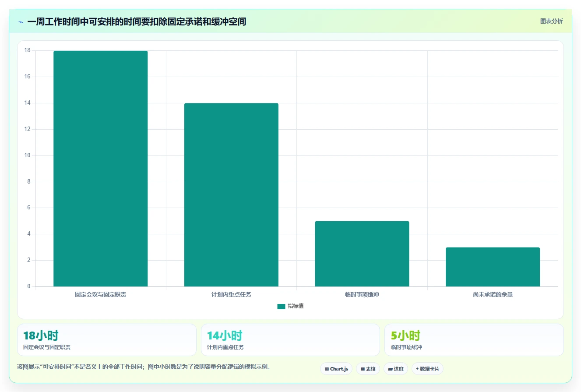This screenshot has width=581, height=392.
Task: Click the Chart.js tag
Action: tap(336, 369)
